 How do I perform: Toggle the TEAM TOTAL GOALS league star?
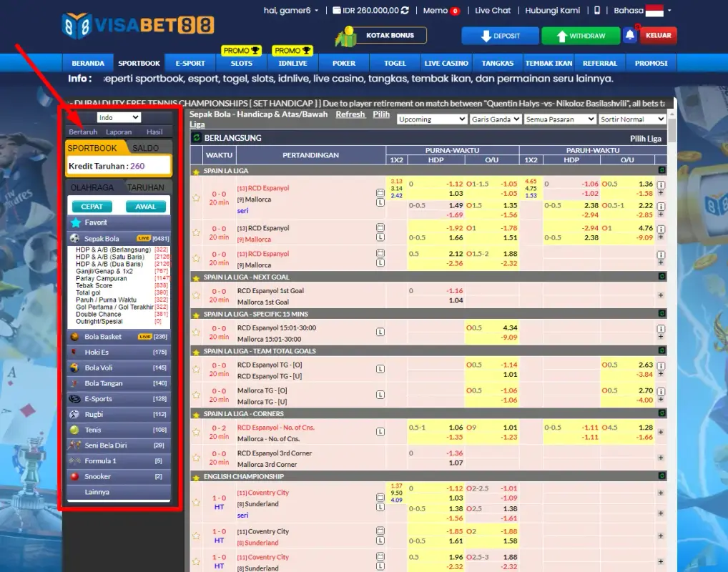(x=196, y=352)
